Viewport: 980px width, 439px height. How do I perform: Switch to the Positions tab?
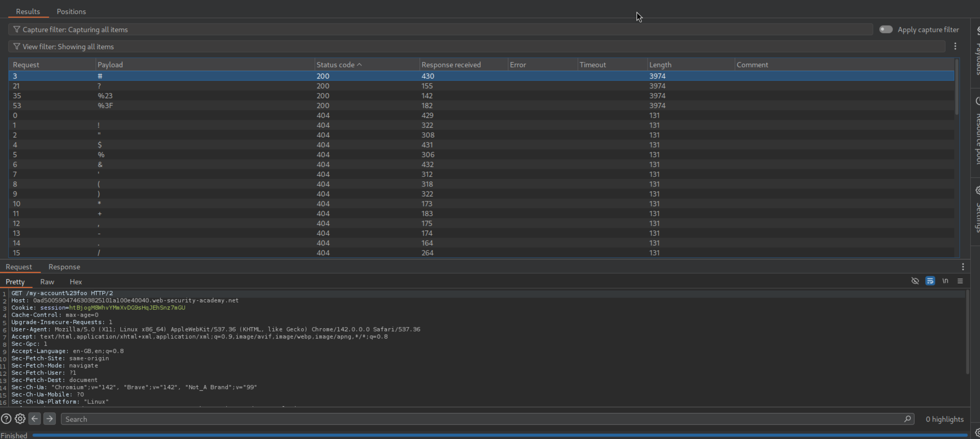[x=71, y=12]
